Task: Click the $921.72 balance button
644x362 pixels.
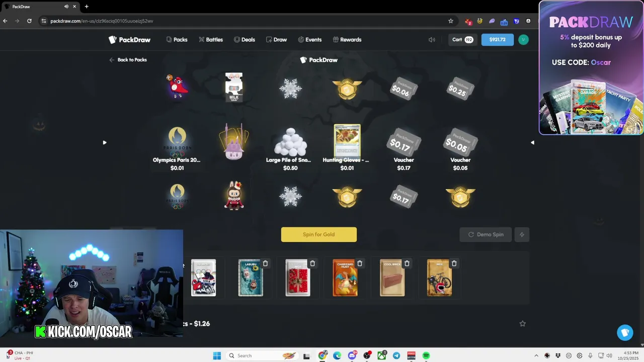Action: point(497,40)
